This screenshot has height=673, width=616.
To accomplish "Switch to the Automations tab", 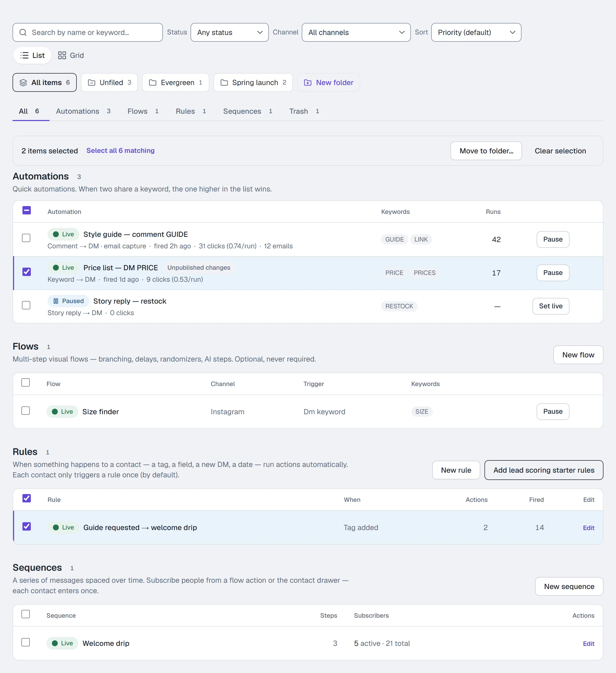I will click(x=83, y=111).
